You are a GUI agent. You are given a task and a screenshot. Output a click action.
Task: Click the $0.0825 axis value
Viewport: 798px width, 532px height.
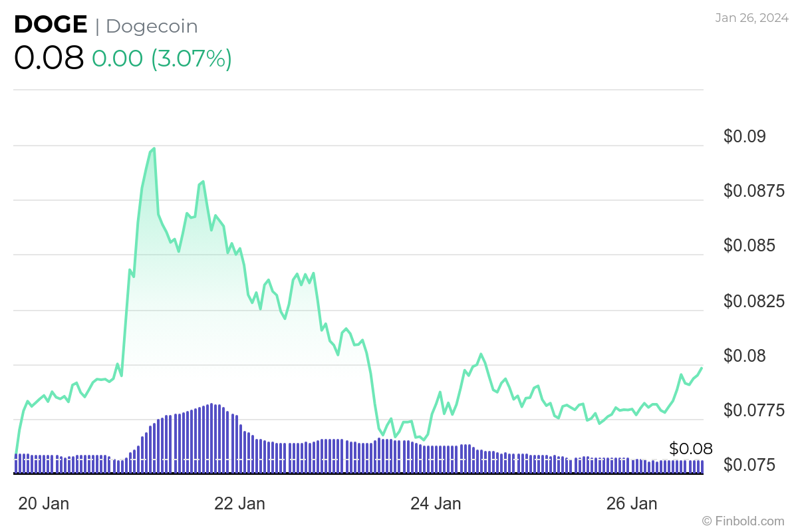[x=755, y=301]
